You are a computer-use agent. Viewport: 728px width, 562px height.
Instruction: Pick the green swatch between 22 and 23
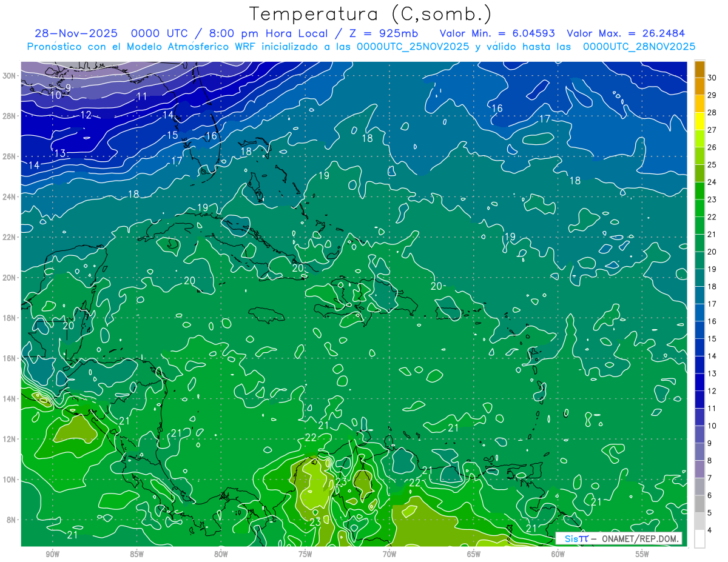click(x=699, y=208)
